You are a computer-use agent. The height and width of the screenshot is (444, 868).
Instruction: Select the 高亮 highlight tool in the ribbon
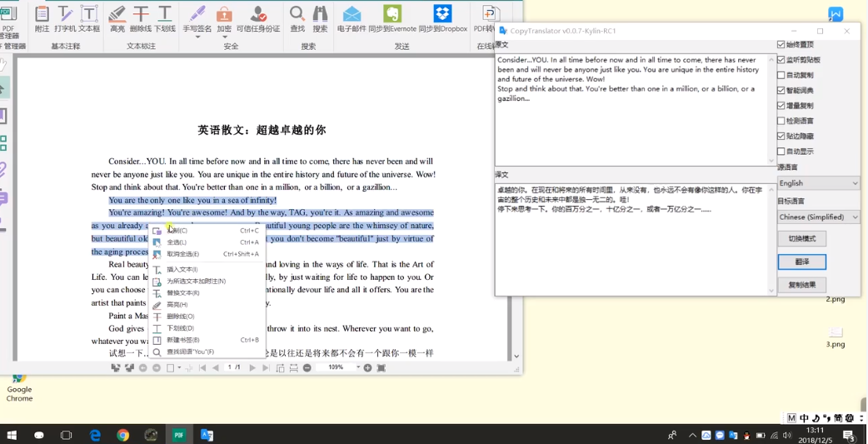[117, 18]
